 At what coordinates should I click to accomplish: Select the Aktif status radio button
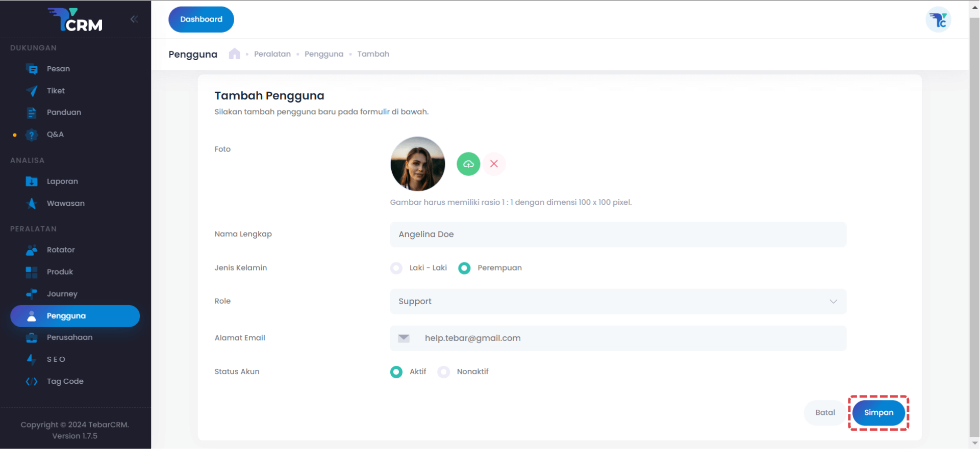396,372
